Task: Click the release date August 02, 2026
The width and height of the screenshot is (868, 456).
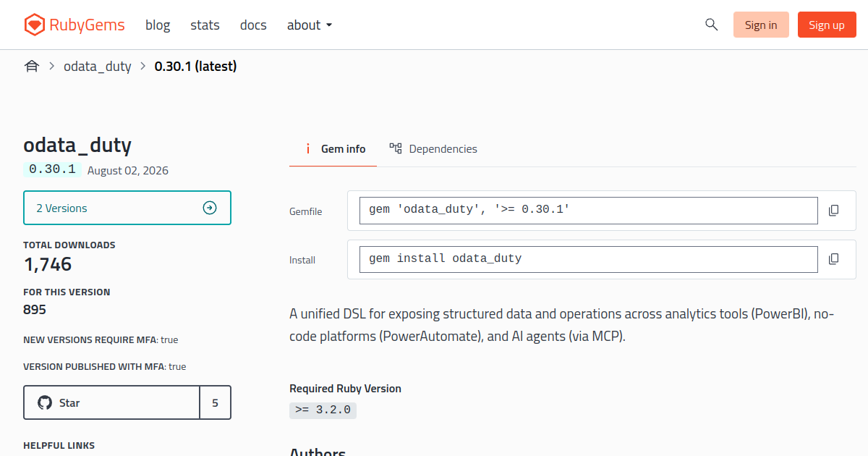Action: 128,171
